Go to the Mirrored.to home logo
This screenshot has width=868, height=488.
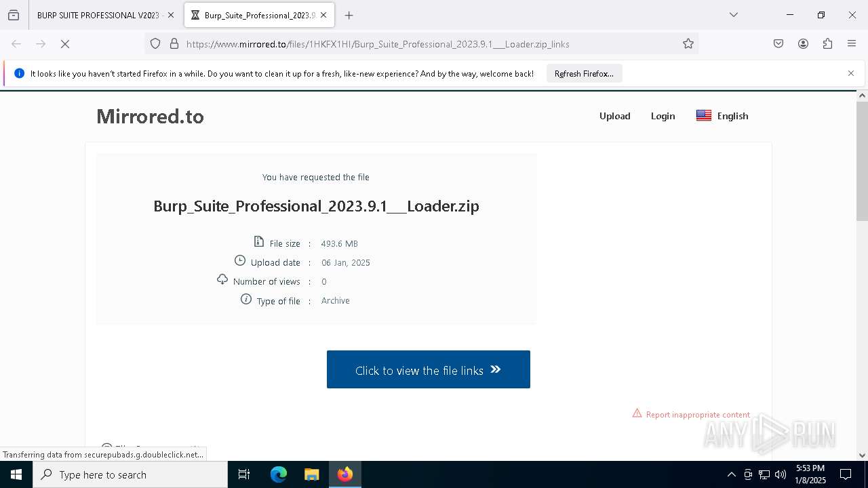click(150, 117)
